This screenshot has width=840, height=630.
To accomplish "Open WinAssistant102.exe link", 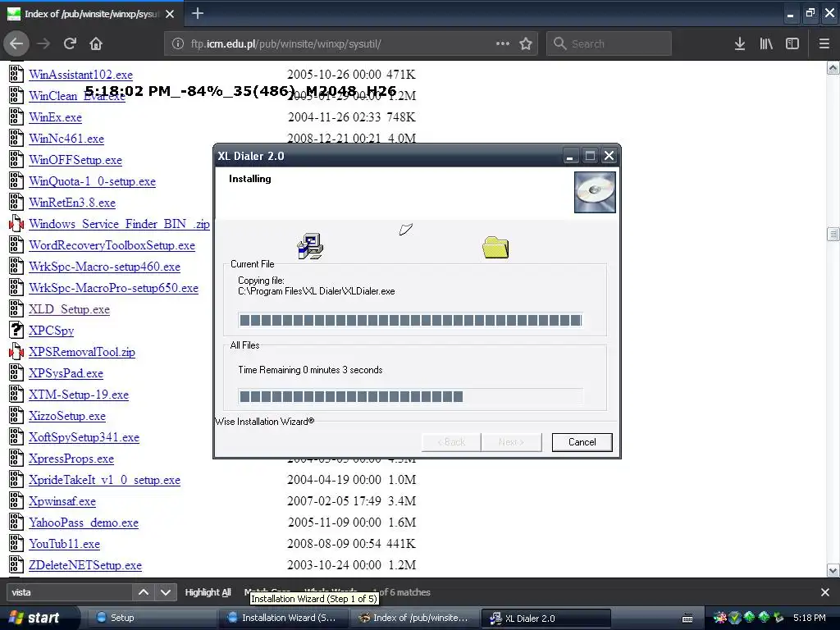I will [81, 75].
